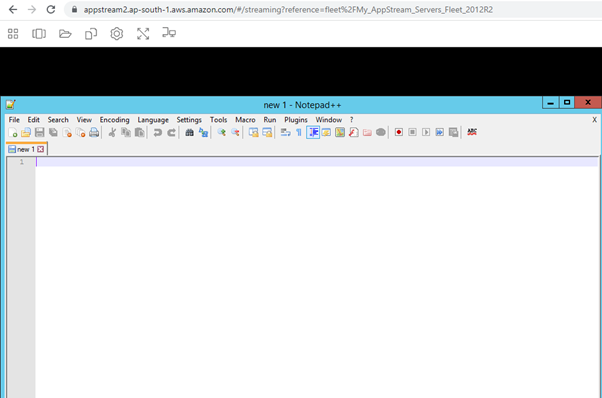
Task: Expand the Language menu
Action: click(x=153, y=120)
